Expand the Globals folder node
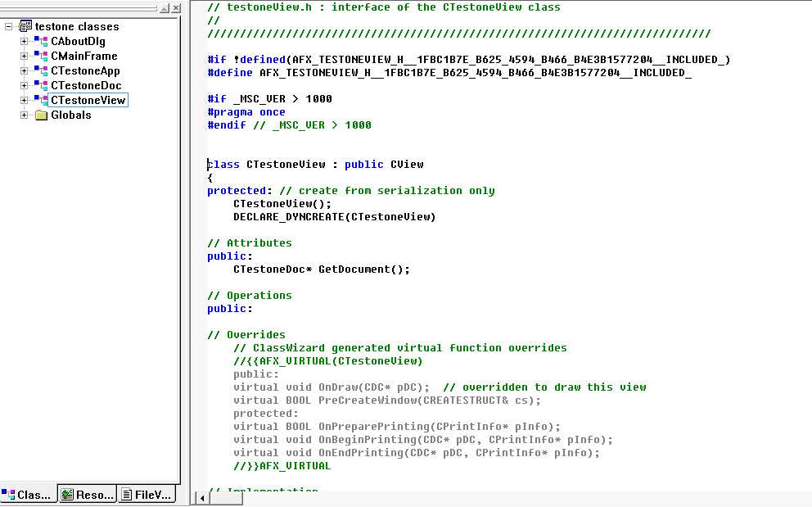Screen dimensions: 812x507 coord(24,115)
